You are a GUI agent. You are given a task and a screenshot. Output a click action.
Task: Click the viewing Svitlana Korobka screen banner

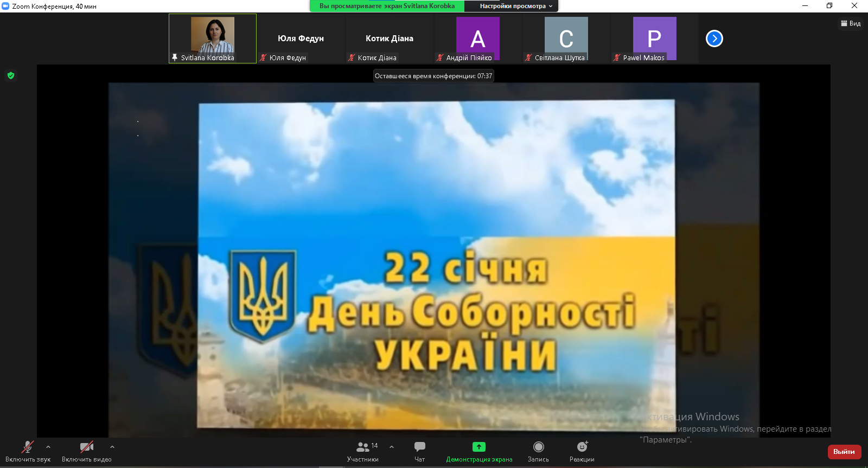click(387, 6)
